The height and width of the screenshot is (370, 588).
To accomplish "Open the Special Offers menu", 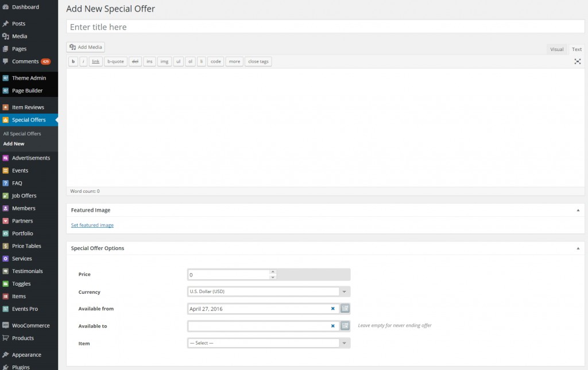I will click(29, 120).
